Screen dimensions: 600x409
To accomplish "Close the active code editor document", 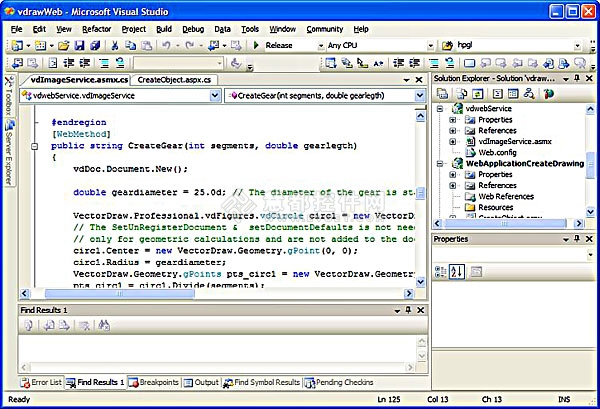I will (x=419, y=80).
